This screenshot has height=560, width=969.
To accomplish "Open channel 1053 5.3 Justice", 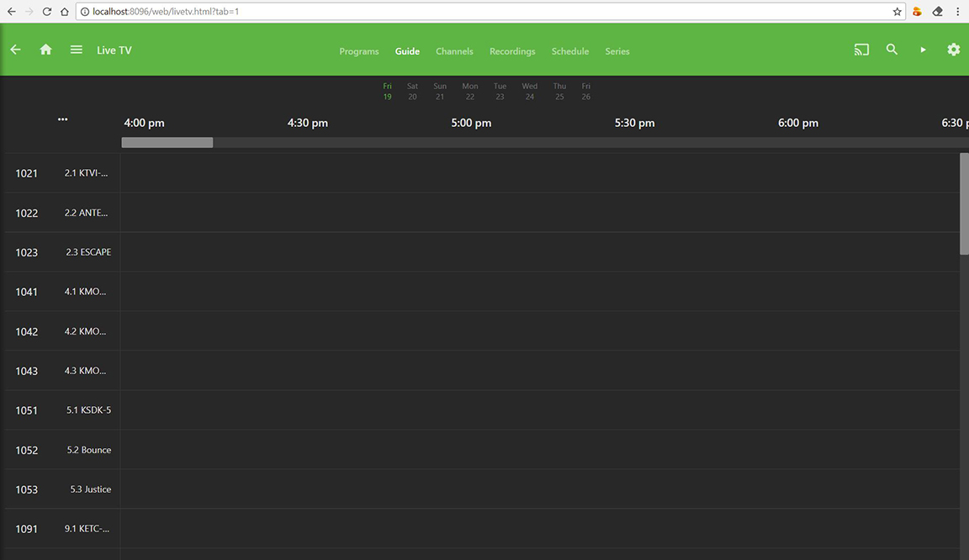I will (x=61, y=489).
